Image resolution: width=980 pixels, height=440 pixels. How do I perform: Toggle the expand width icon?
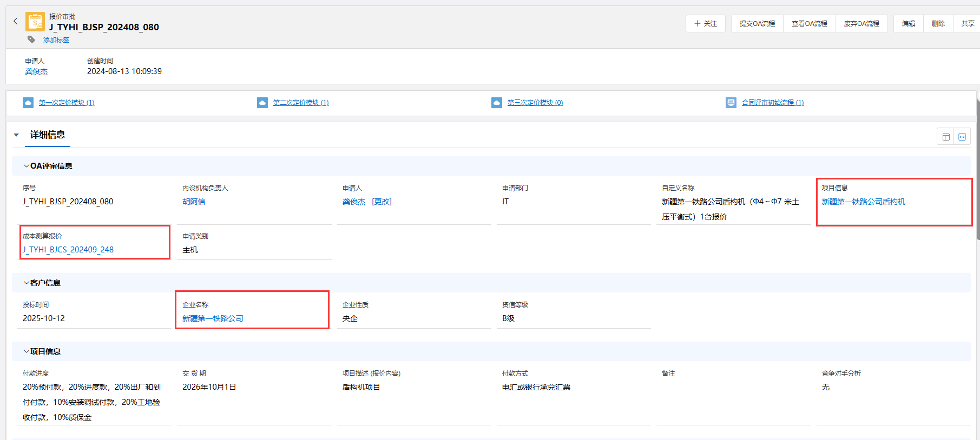(x=962, y=137)
